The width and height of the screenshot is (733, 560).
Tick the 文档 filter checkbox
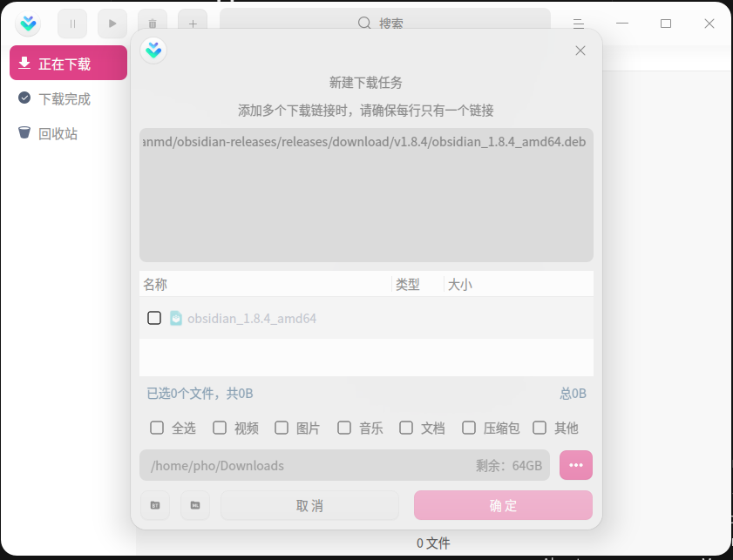point(406,428)
